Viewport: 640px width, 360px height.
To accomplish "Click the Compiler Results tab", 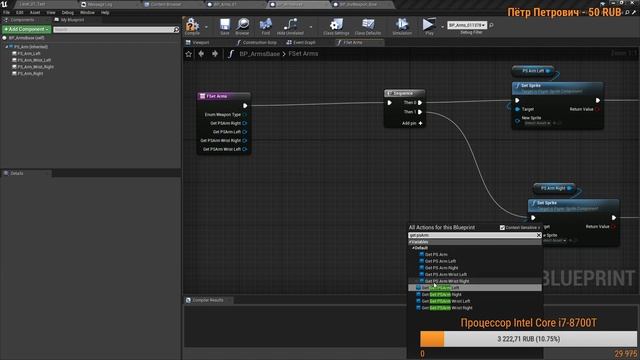I will point(208,300).
